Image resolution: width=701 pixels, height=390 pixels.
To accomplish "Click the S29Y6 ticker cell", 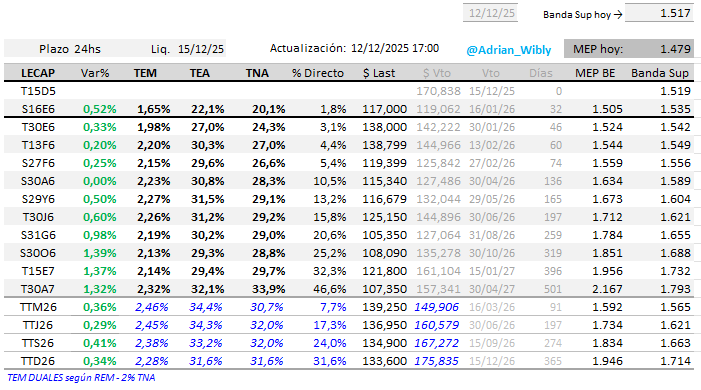I will point(38,199).
